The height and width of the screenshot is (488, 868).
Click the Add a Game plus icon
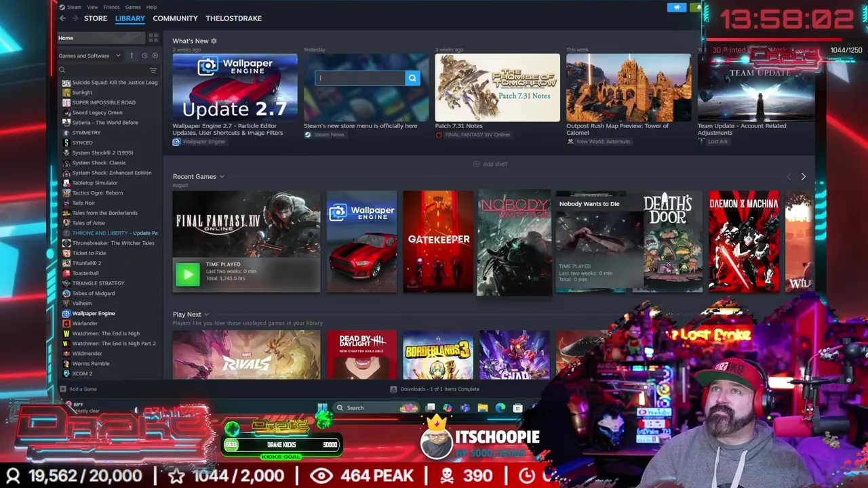[x=62, y=389]
